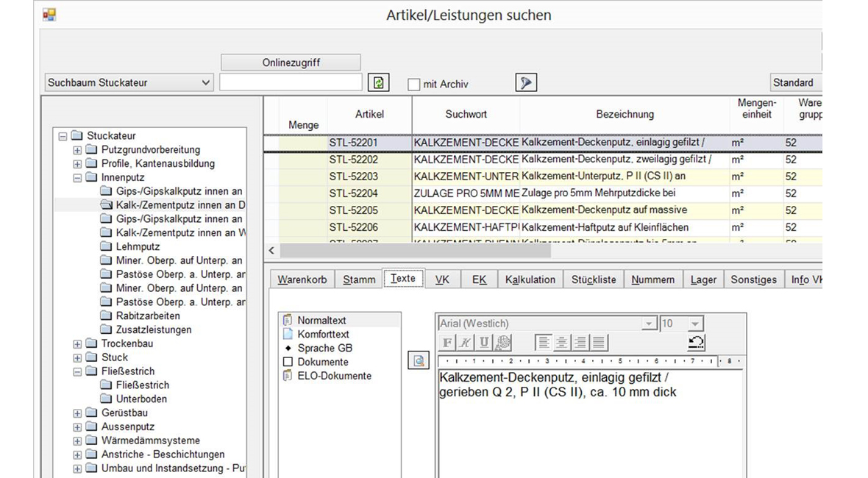Select the Dokumente checkbox entry
The image size is (868, 478).
point(288,362)
